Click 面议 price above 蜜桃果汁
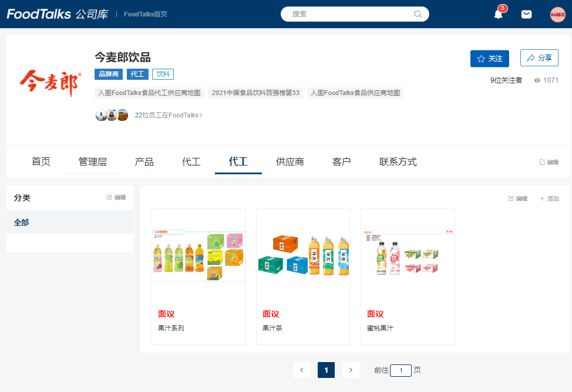The height and width of the screenshot is (392, 572). coord(375,314)
